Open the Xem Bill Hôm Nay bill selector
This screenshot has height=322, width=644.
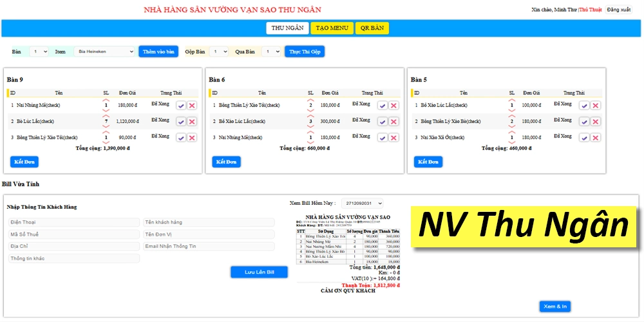click(362, 203)
